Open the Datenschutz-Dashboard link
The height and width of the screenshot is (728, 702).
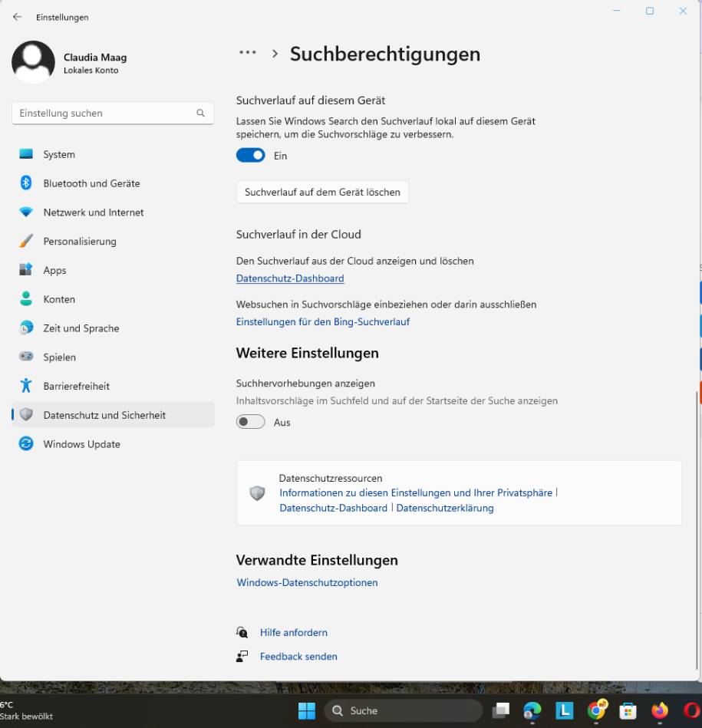click(x=289, y=278)
